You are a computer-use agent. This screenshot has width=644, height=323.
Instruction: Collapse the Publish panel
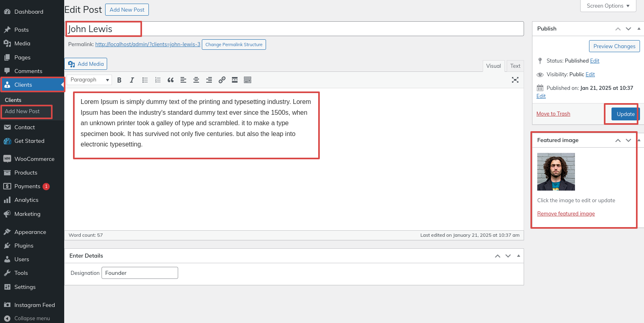(x=639, y=29)
